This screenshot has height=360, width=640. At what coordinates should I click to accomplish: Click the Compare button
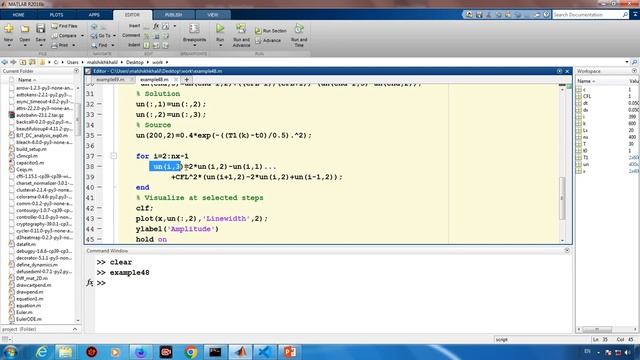click(64, 36)
